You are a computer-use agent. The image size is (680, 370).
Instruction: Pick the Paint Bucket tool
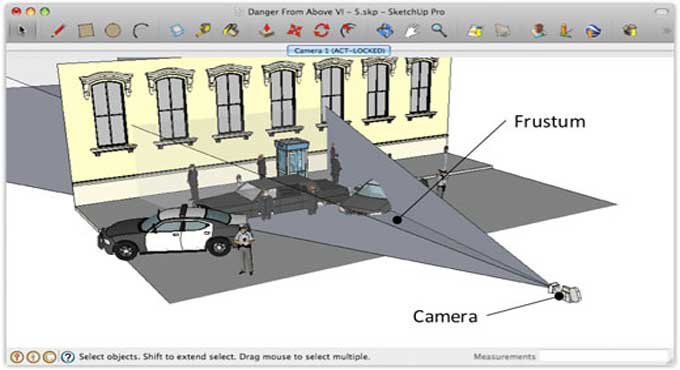231,31
